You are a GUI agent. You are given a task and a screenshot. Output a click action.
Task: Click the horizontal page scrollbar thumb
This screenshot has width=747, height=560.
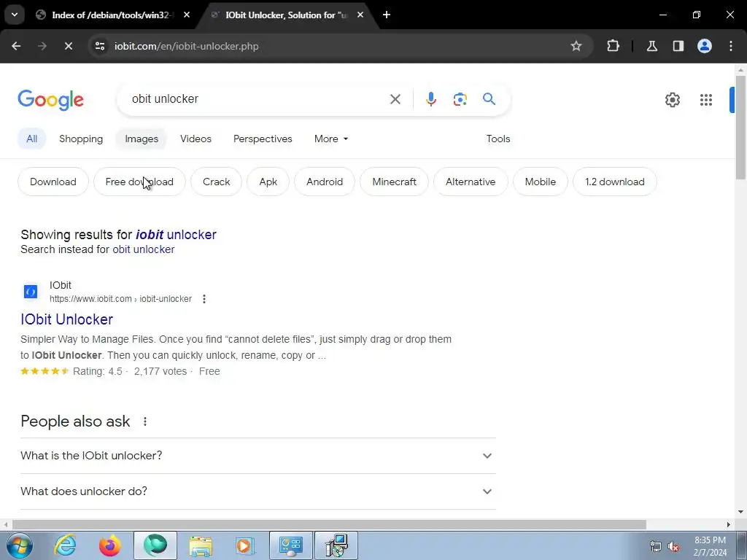pos(329,525)
